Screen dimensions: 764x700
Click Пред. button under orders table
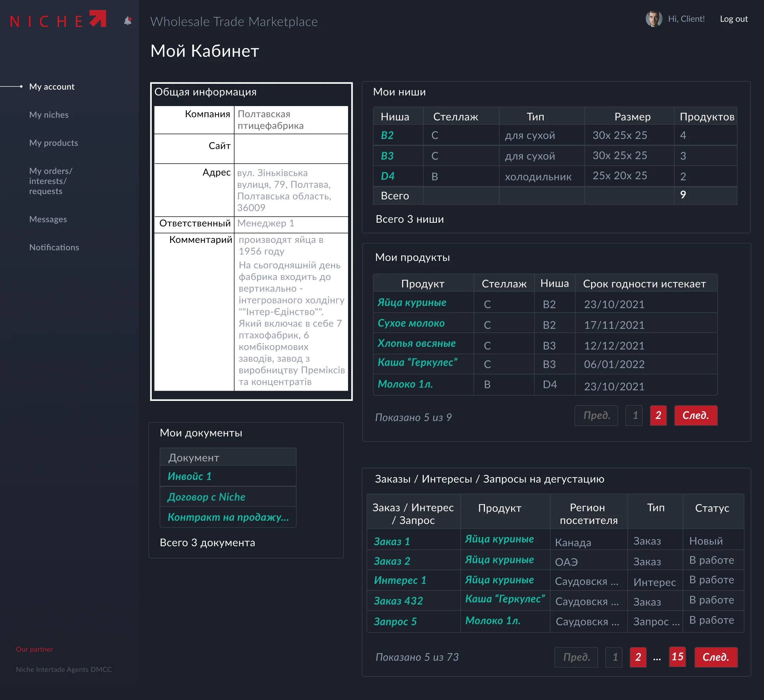pos(576,657)
